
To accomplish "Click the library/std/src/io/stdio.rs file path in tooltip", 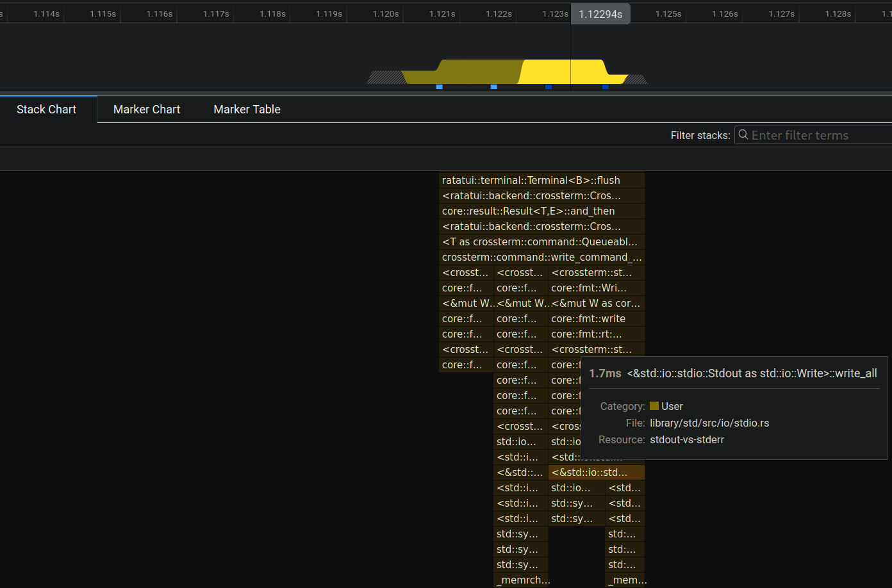I will click(x=709, y=423).
